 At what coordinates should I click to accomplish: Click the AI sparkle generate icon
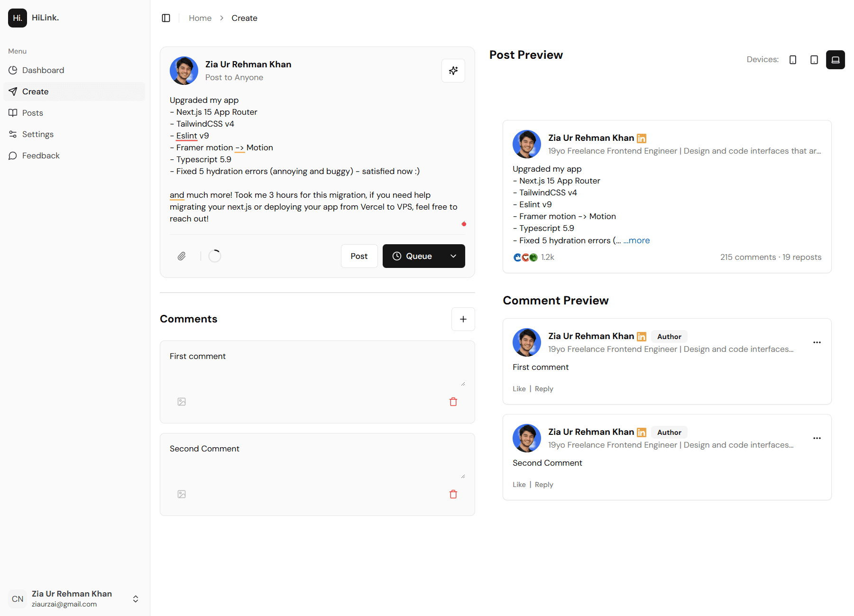pyautogui.click(x=453, y=71)
